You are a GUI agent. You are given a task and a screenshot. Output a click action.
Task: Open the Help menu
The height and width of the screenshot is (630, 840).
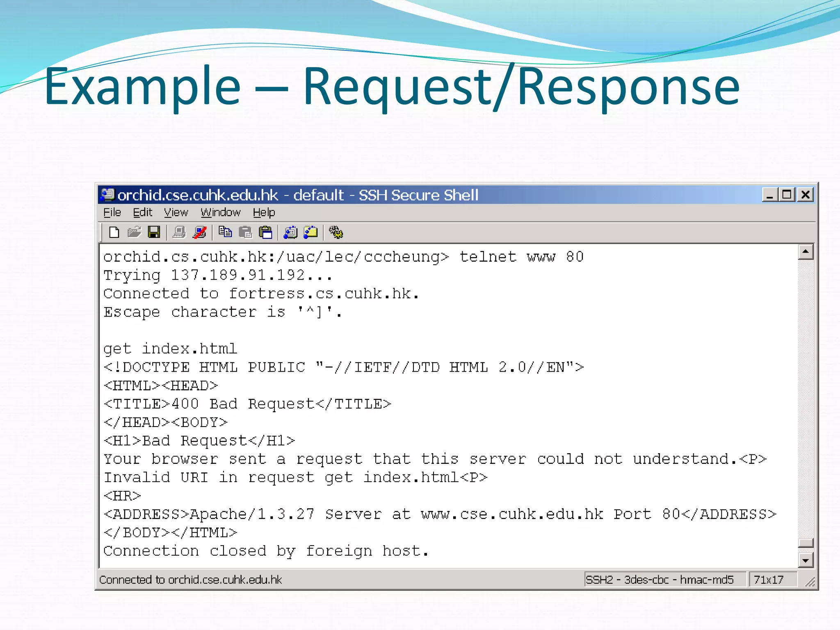[x=264, y=212]
